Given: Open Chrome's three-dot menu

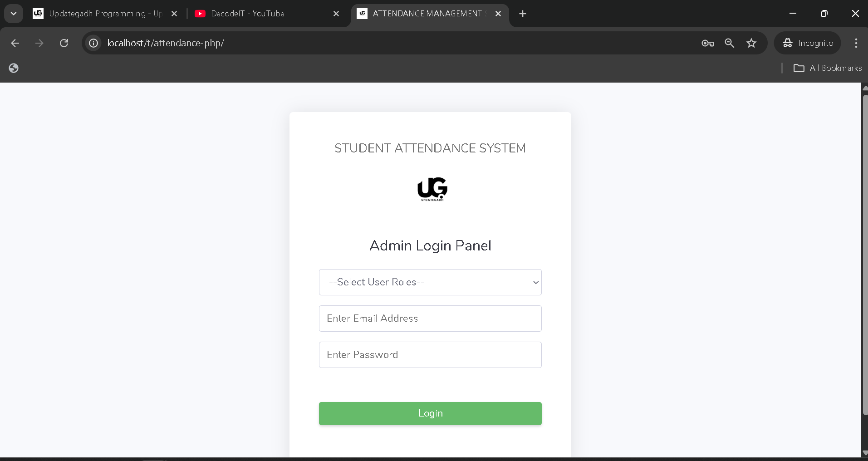Looking at the screenshot, I should [856, 43].
